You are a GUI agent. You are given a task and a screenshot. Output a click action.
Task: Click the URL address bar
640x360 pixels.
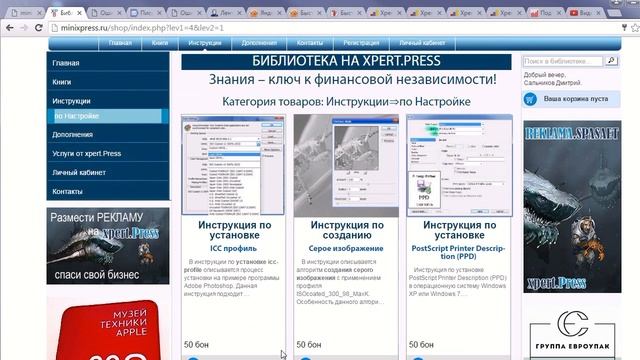pos(335,28)
